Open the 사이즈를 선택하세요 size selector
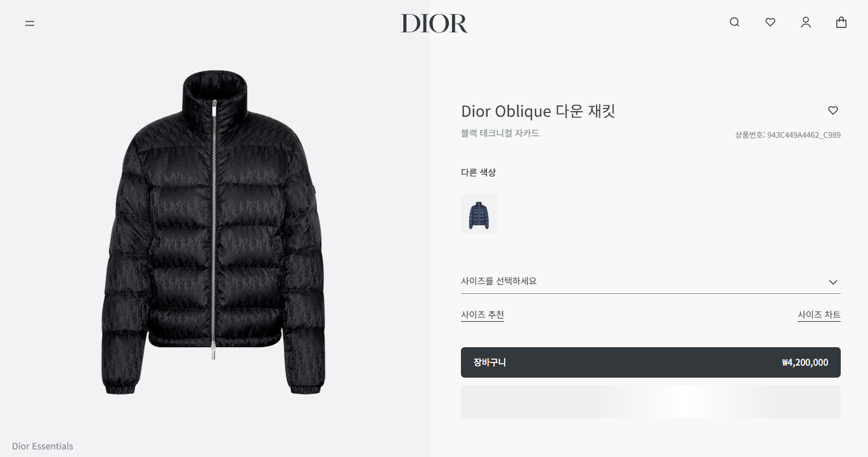This screenshot has width=868, height=457. 651,281
